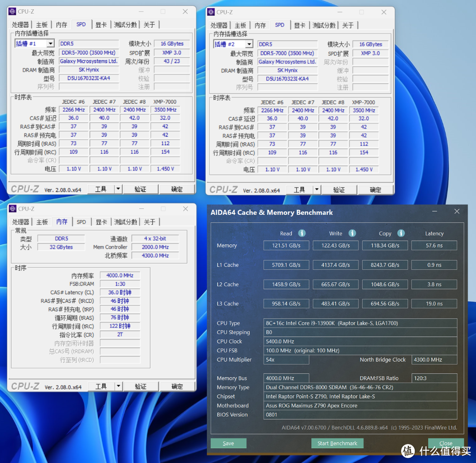Close the slot #2 CPU-Z window
Viewport: 476px width, 463px height.
tap(384, 12)
